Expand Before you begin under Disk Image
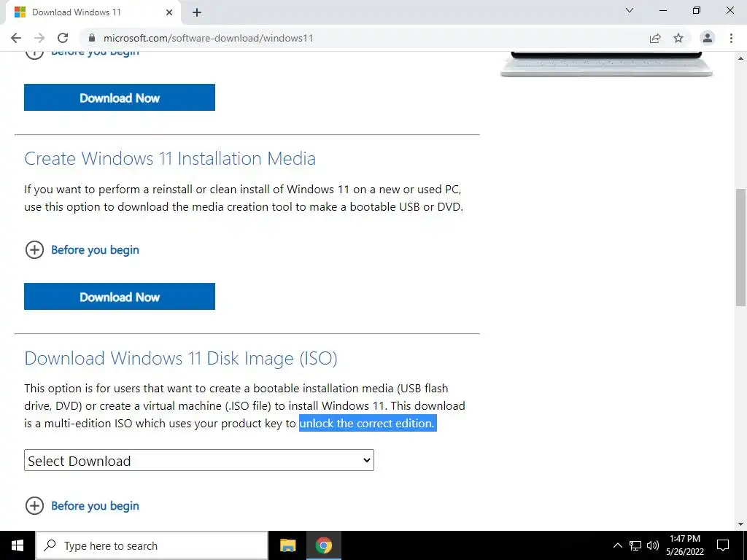This screenshot has height=560, width=747. click(x=82, y=505)
